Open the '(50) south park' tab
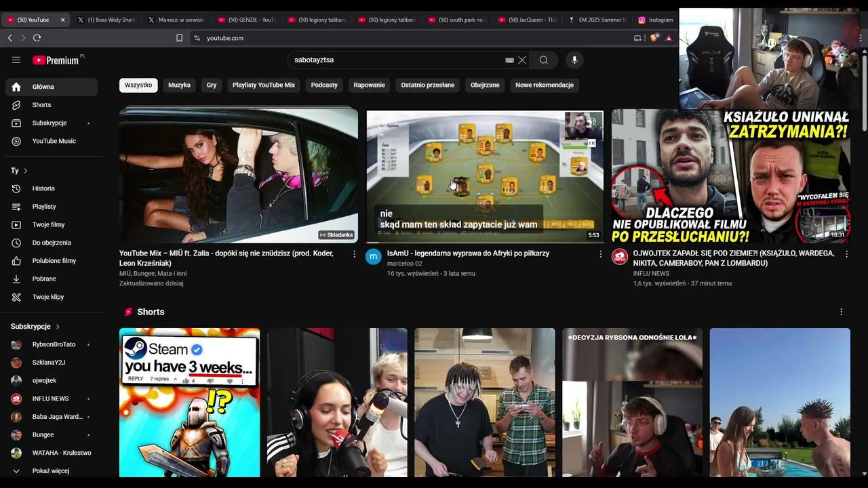Viewport: 868px width, 488px height. [x=457, y=20]
